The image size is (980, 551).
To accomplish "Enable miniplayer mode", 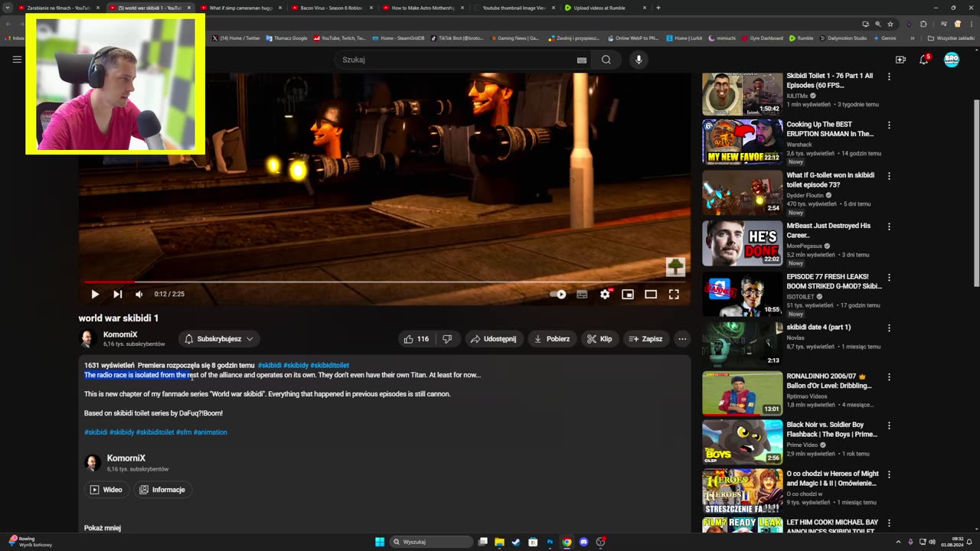I will coord(628,294).
